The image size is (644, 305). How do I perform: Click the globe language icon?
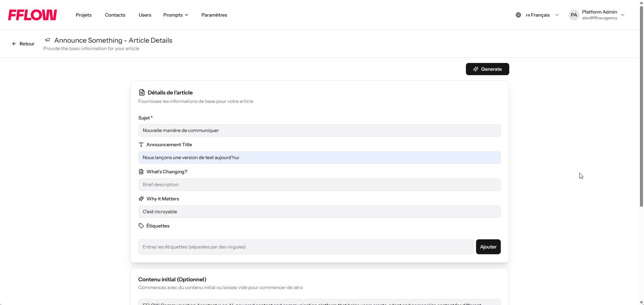[x=518, y=15]
